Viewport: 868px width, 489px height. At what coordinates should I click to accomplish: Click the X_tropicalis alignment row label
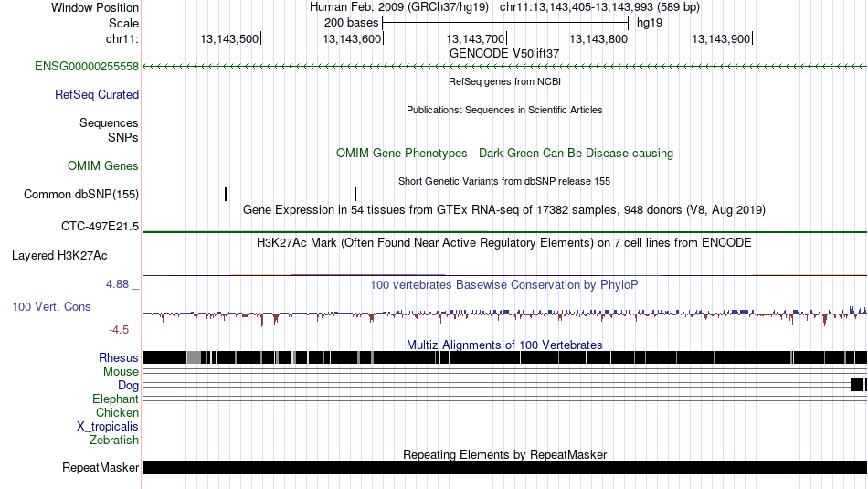tap(108, 427)
